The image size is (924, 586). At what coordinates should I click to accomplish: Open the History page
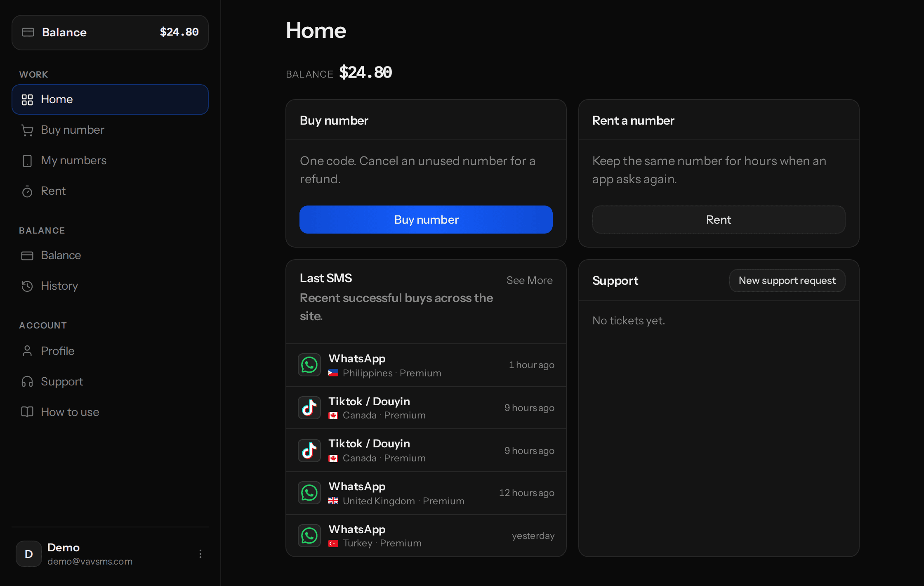(x=110, y=286)
